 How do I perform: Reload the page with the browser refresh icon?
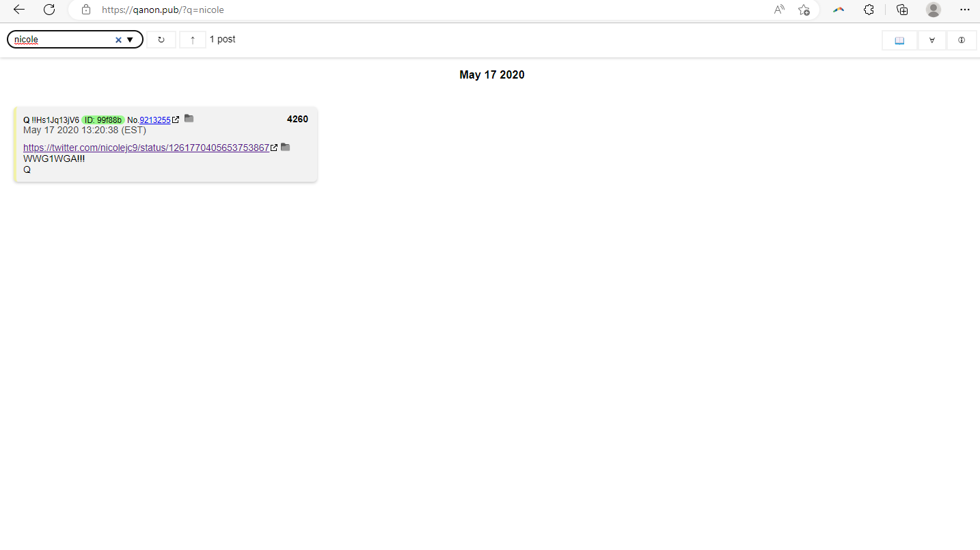coord(49,10)
